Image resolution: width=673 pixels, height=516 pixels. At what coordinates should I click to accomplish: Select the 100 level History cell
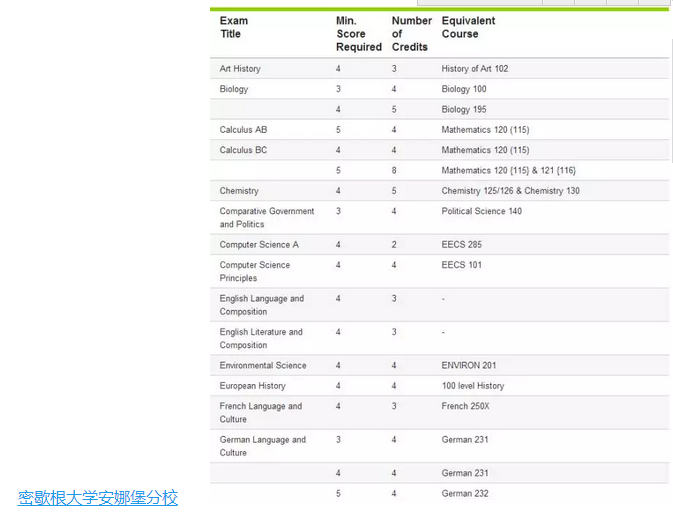tap(473, 385)
